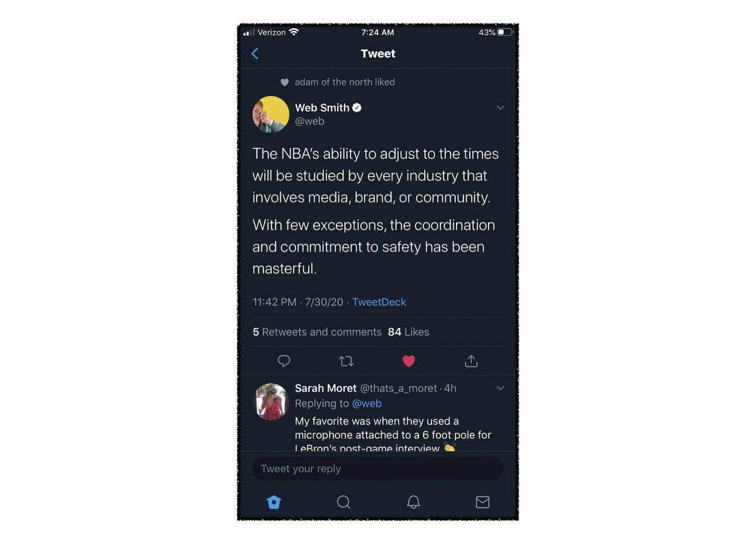Tap the retweet icon
The width and height of the screenshot is (756, 545).
[346, 361]
